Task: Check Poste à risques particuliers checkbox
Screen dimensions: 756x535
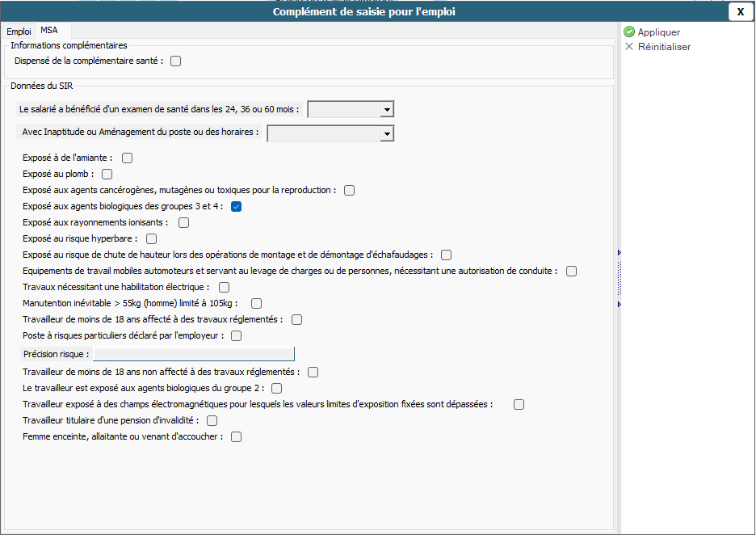Action: click(x=236, y=335)
